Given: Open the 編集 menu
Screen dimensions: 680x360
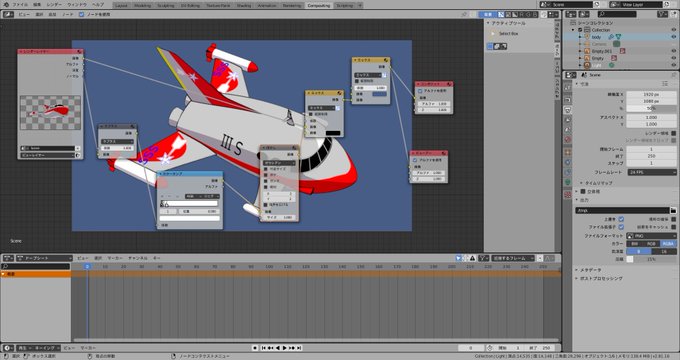Looking at the screenshot, I should pyautogui.click(x=37, y=4).
